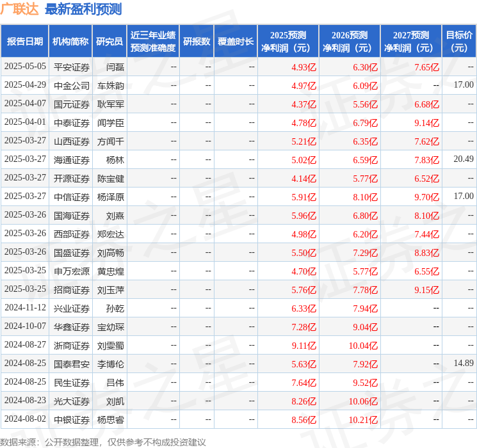477x448 pixels.
Task: Click 9.14亿 in the 中泰证券 row
Action: pos(427,123)
